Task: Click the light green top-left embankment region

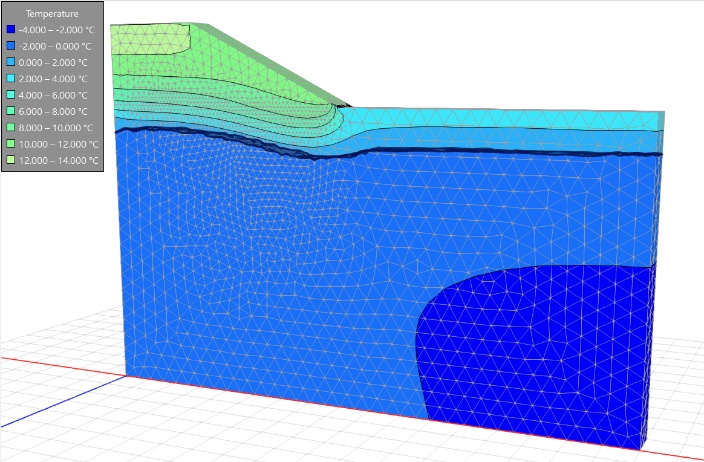Action: point(150,40)
